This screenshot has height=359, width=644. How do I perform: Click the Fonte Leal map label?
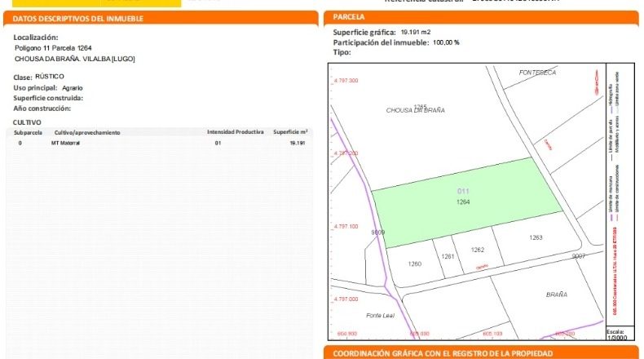point(381,316)
